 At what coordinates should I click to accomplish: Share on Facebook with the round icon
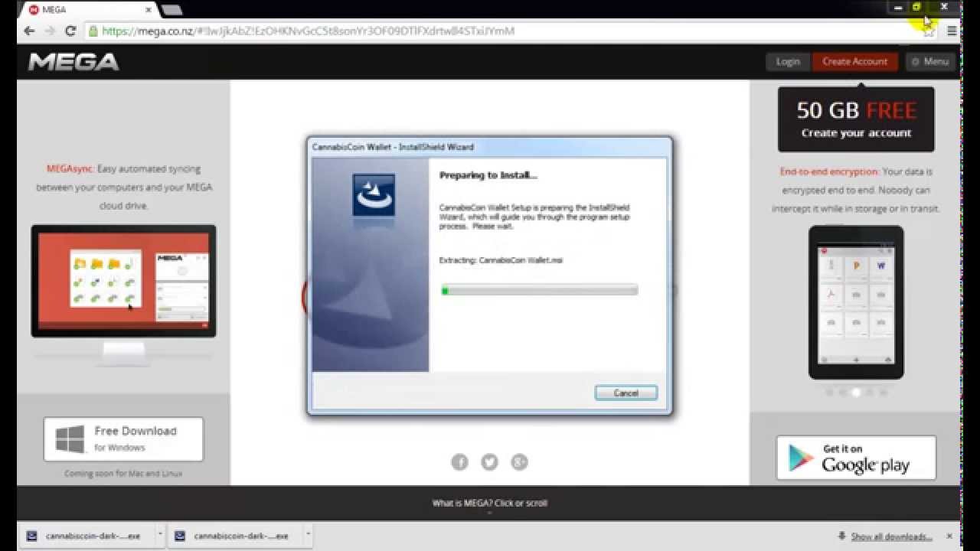click(459, 461)
